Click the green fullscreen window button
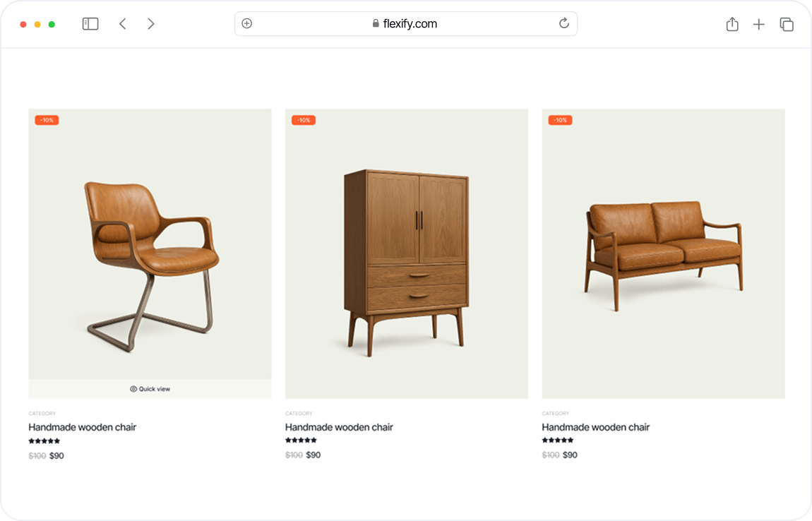812x521 pixels. pyautogui.click(x=52, y=25)
